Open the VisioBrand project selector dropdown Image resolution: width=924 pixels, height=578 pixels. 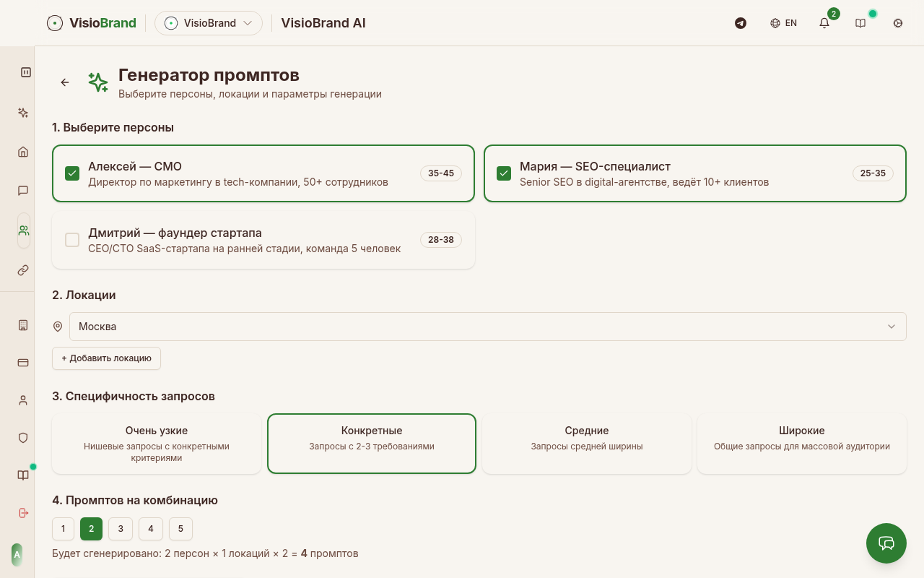209,23
